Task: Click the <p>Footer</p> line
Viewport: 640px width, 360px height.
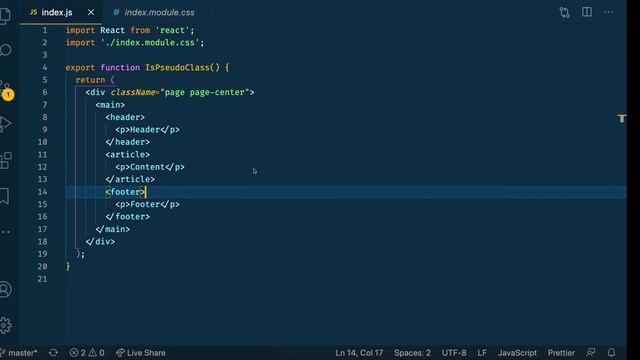Action: pyautogui.click(x=147, y=204)
